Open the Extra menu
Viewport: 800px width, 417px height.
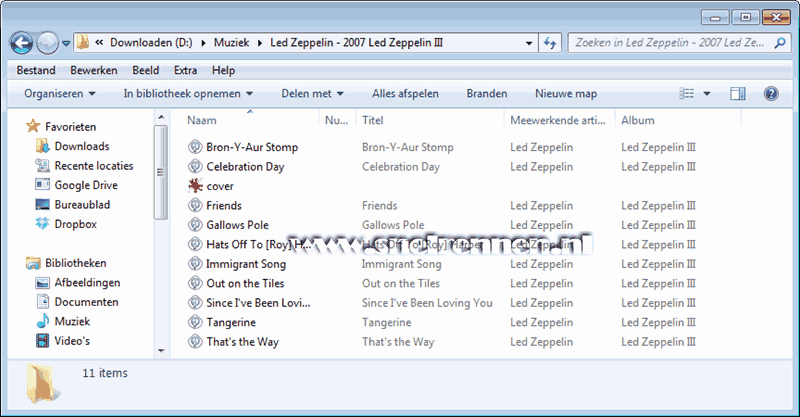[185, 70]
